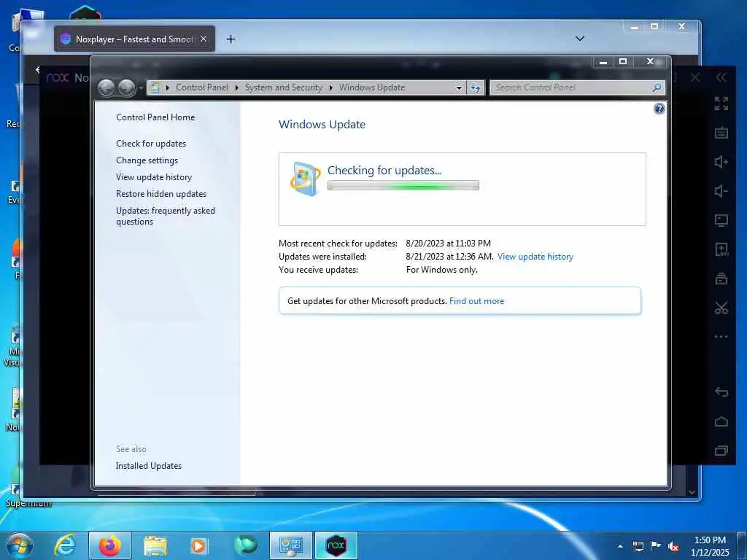Switch to Nox taskbar button

point(336,545)
